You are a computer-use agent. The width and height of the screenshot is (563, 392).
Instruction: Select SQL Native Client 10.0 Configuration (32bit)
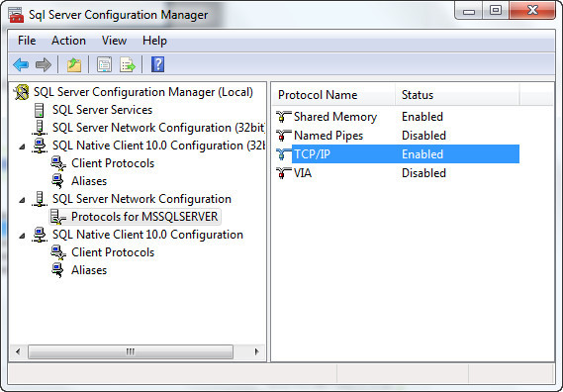[158, 146]
